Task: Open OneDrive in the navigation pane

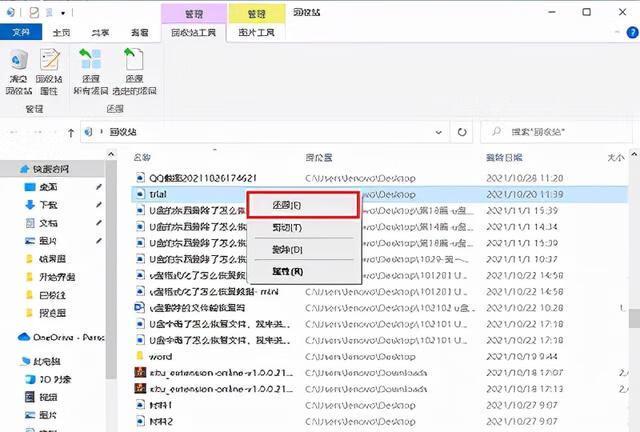Action: point(60,337)
